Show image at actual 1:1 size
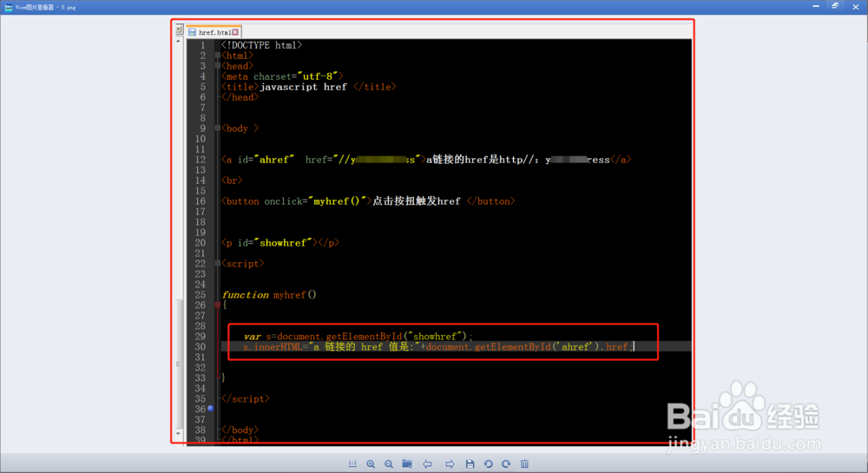The width and height of the screenshot is (868, 473). coord(352,463)
